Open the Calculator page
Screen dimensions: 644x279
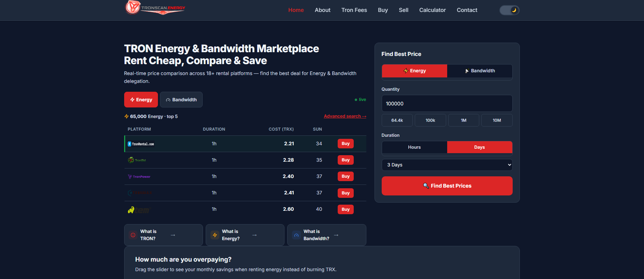point(433,10)
